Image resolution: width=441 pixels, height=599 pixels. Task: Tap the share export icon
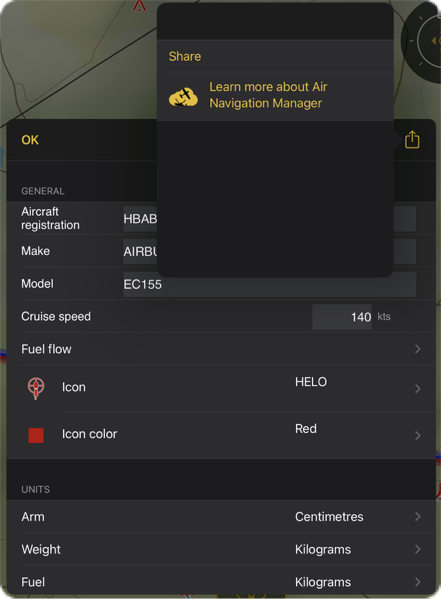pos(412,139)
